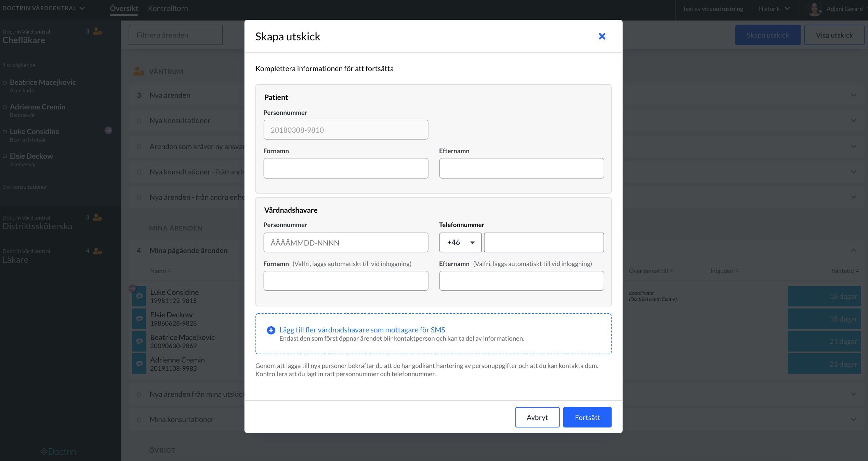Click the chat icon beside Luke Considine row
The image size is (868, 461).
[139, 296]
